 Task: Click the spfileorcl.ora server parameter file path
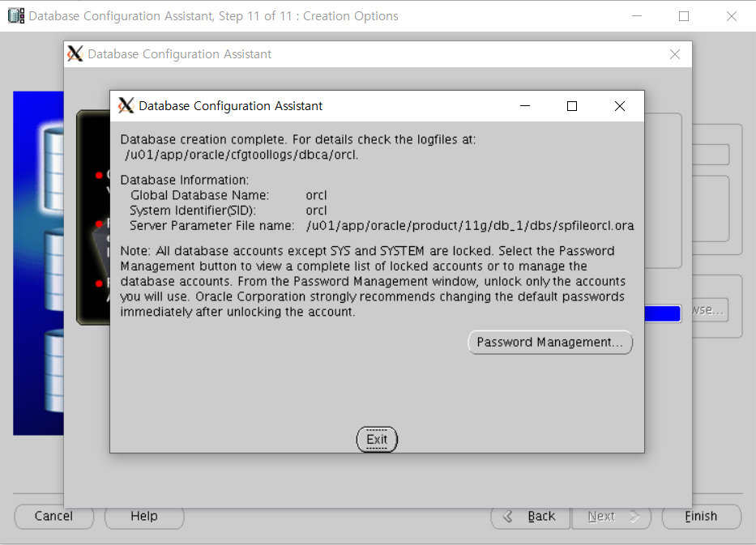470,225
